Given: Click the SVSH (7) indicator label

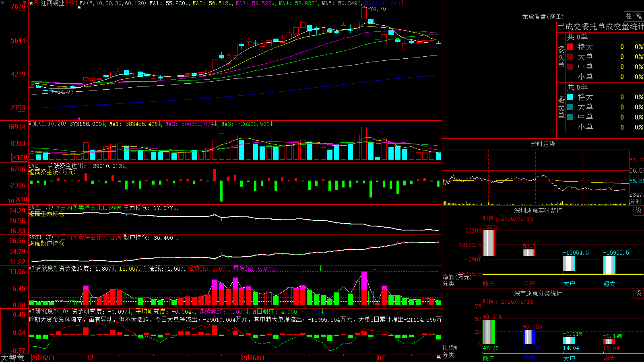Looking at the screenshot, I should 41,237.
